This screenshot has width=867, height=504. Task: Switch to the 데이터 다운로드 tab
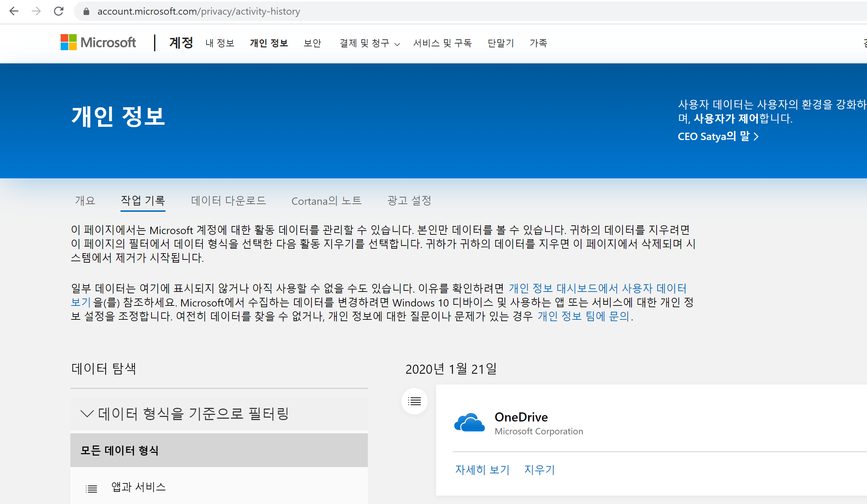coord(229,201)
